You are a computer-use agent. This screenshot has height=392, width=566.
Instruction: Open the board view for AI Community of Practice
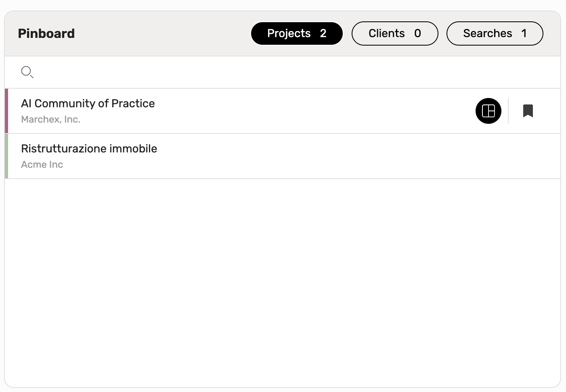488,111
